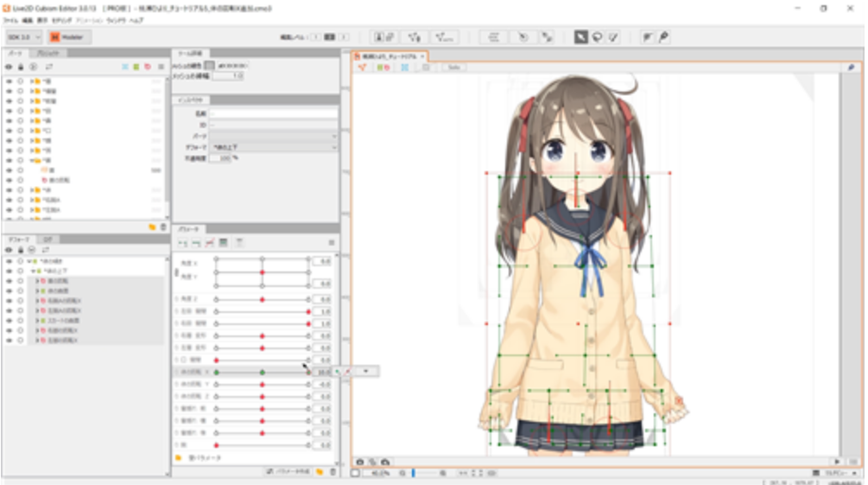Click the create rotation deformer icon

pos(523,37)
